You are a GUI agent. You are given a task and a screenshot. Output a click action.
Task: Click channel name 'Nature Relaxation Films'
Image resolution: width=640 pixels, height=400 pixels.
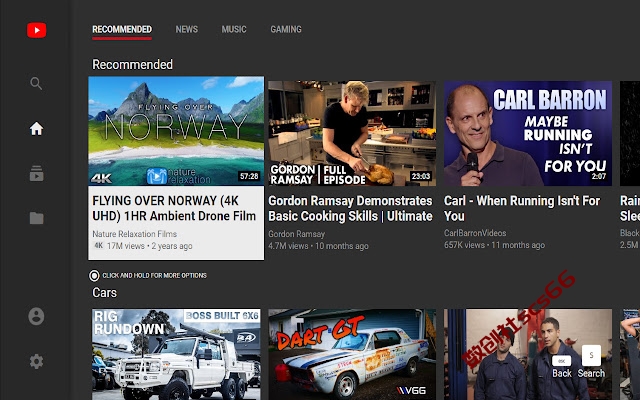click(135, 234)
